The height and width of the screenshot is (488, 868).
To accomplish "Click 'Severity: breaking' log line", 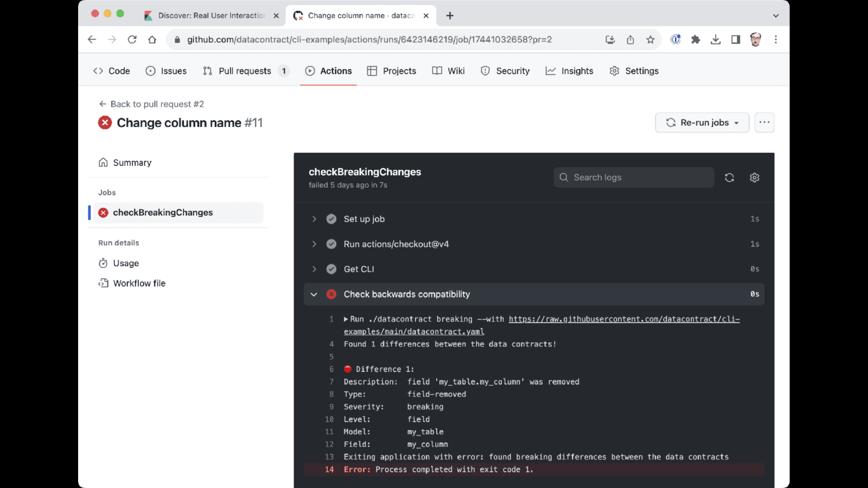I will pos(393,407).
